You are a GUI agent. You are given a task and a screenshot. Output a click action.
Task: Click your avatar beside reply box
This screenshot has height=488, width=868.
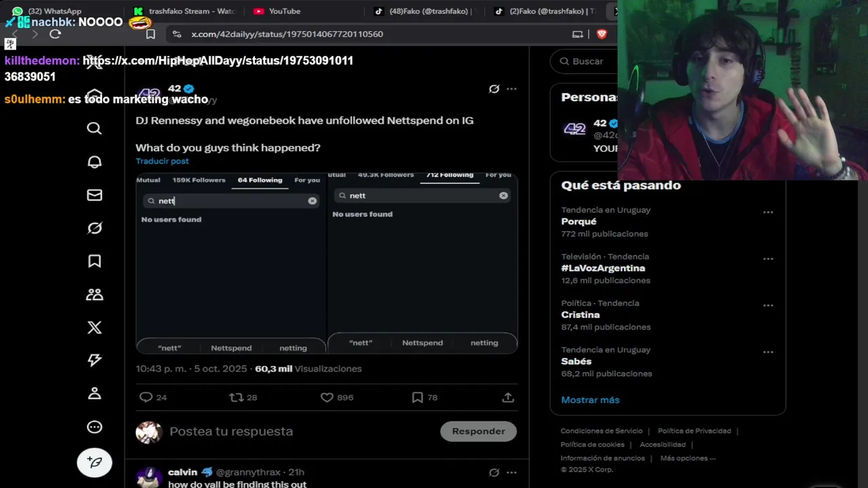tap(149, 432)
